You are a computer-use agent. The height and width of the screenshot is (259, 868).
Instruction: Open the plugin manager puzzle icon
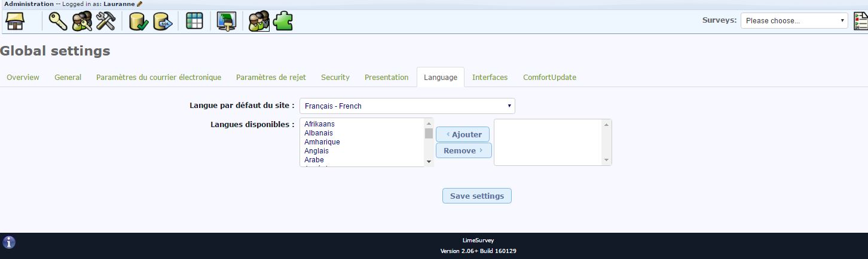click(x=283, y=21)
